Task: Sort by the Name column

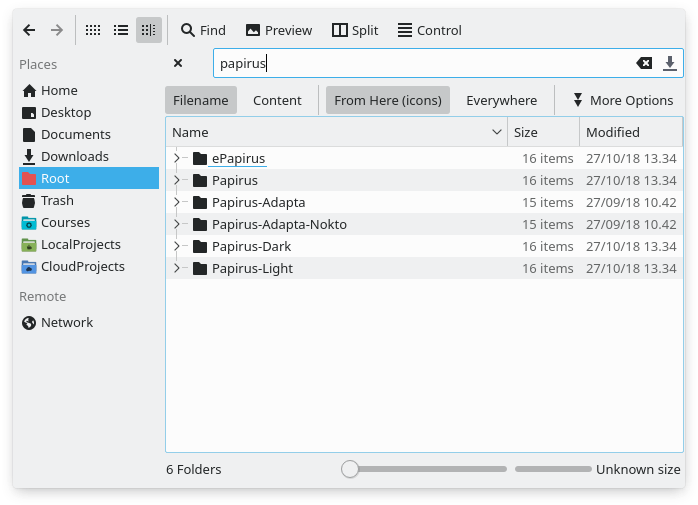Action: click(337, 132)
